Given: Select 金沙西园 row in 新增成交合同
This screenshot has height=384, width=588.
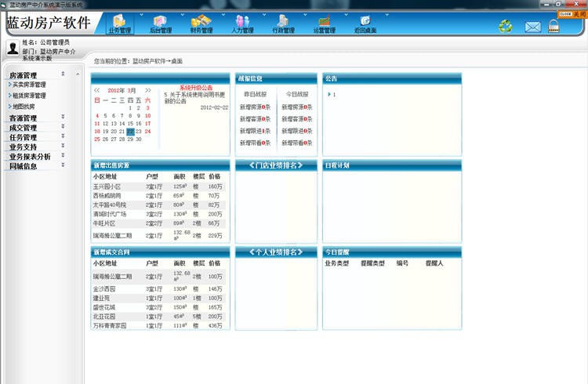Looking at the screenshot, I should coord(159,288).
